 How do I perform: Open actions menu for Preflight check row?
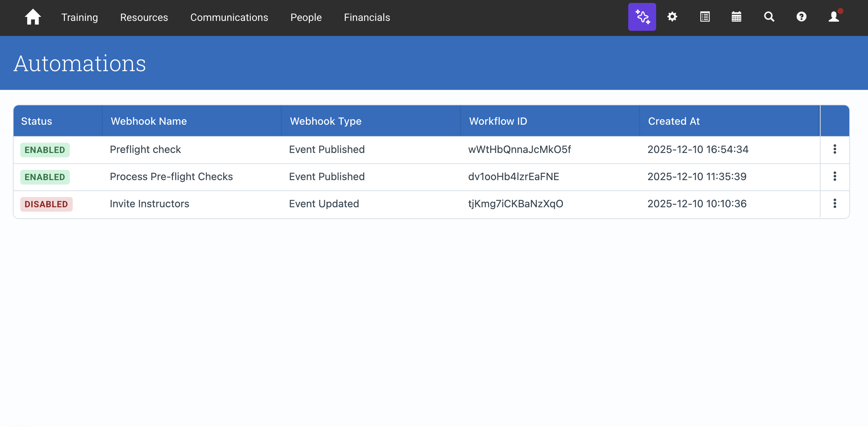(835, 149)
